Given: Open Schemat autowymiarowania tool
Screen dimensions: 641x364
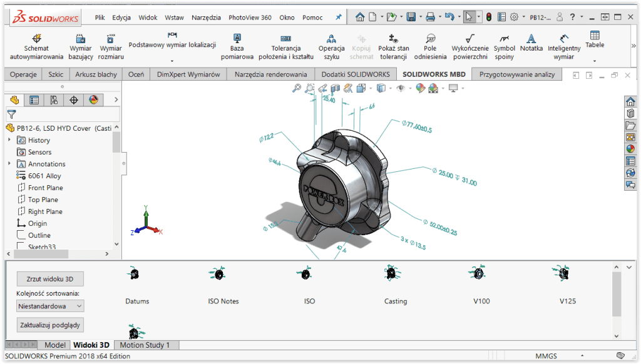Looking at the screenshot, I should click(36, 47).
